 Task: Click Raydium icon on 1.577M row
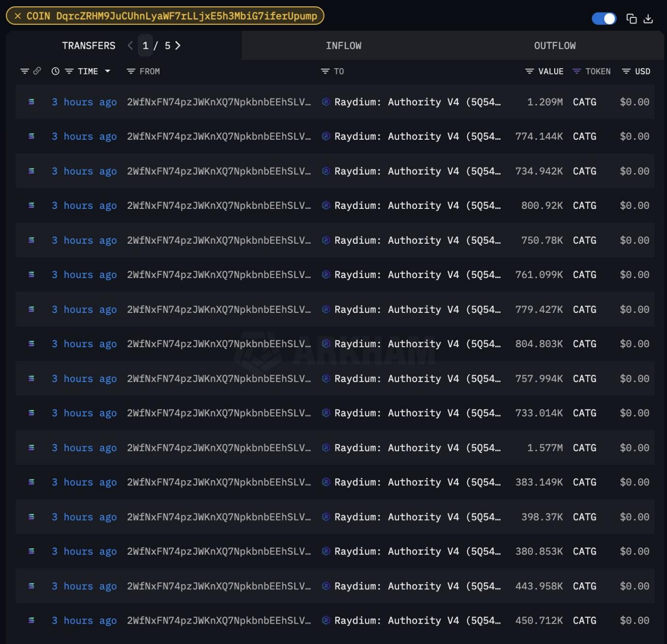point(326,448)
